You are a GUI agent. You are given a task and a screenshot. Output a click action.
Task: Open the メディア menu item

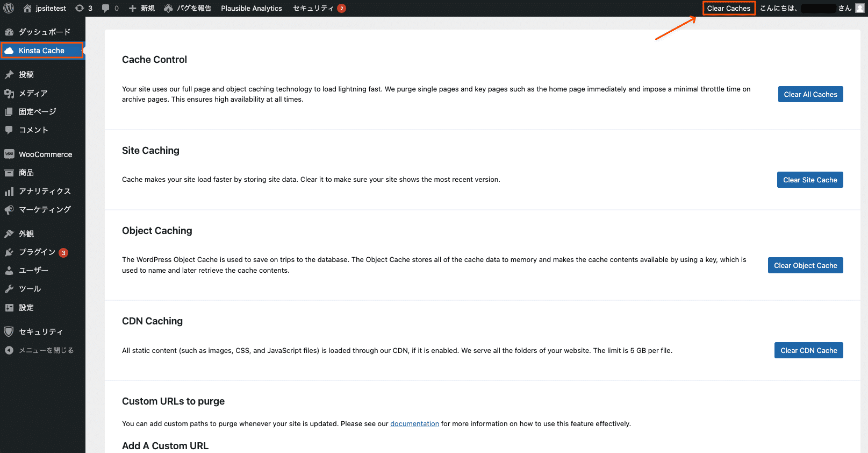click(x=42, y=93)
